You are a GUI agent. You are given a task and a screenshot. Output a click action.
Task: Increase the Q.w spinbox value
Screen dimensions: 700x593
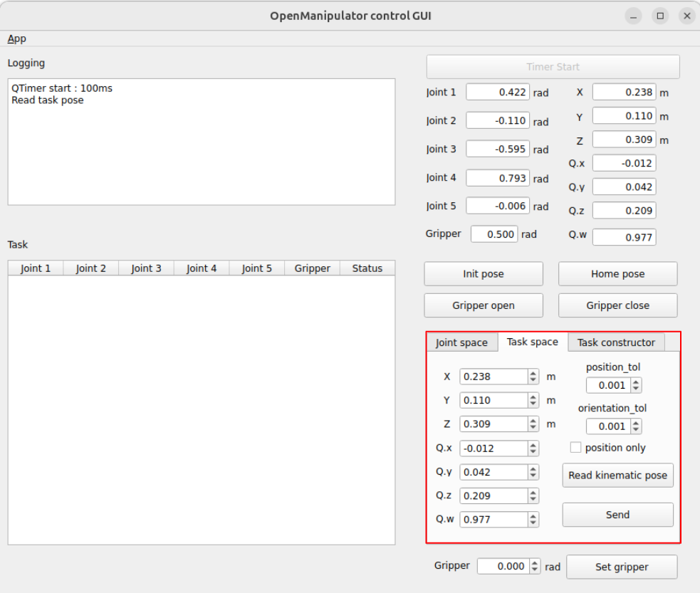coord(533,516)
